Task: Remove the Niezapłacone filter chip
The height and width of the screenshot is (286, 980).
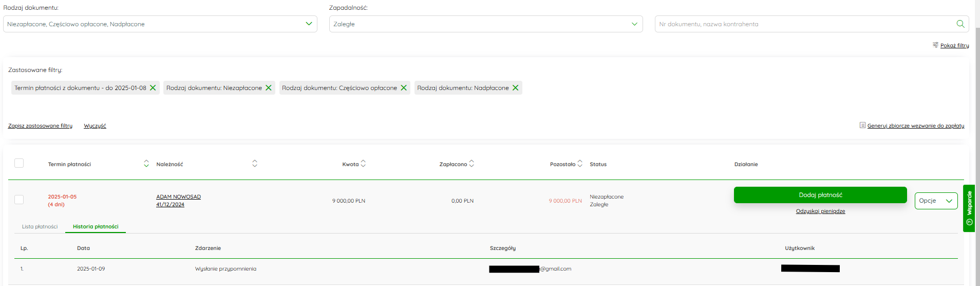Action: tap(268, 88)
